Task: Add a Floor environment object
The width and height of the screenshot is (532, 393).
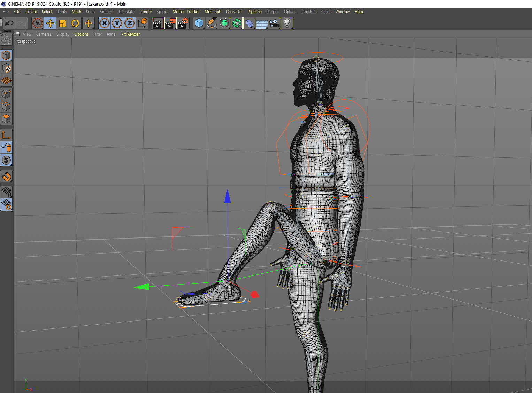Action: click(262, 23)
